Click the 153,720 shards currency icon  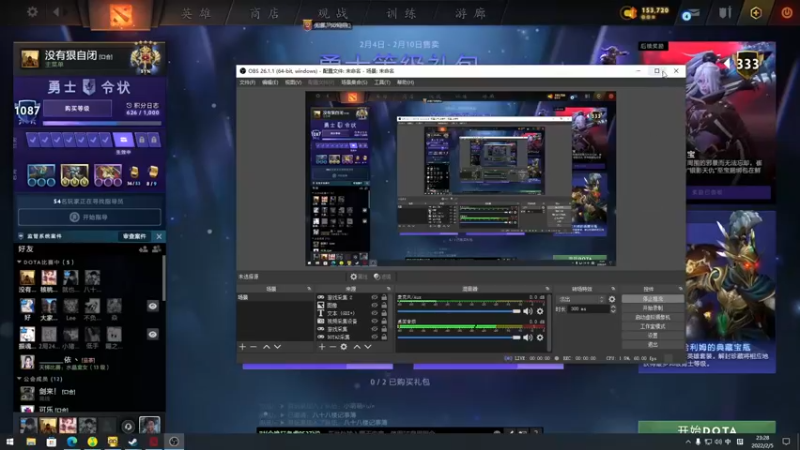(630, 13)
